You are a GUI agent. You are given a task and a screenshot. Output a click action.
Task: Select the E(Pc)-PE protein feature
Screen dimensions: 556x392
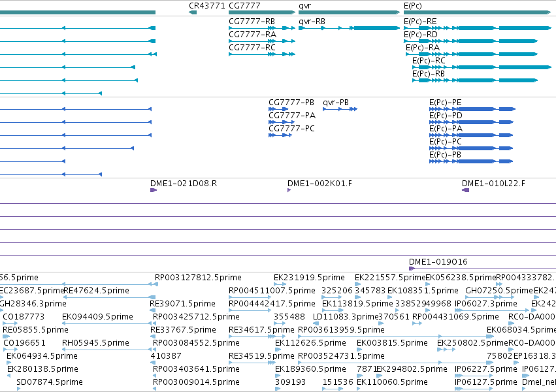pos(472,109)
